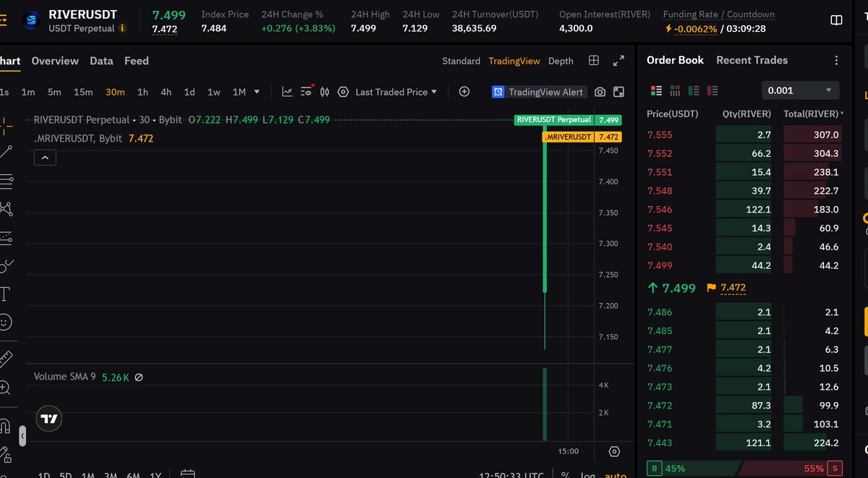Screen dimensions: 868x478
Task: Change the candlestick chart type
Action: (324, 92)
